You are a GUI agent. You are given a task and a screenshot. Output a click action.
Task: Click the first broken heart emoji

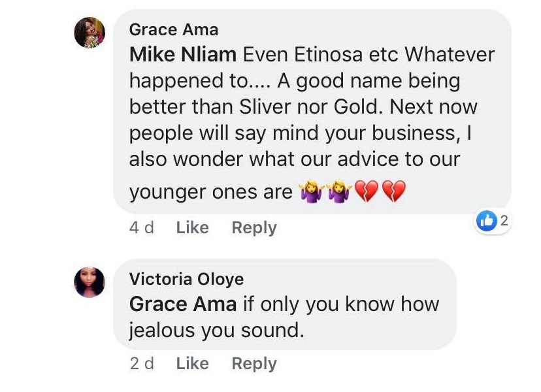click(365, 192)
